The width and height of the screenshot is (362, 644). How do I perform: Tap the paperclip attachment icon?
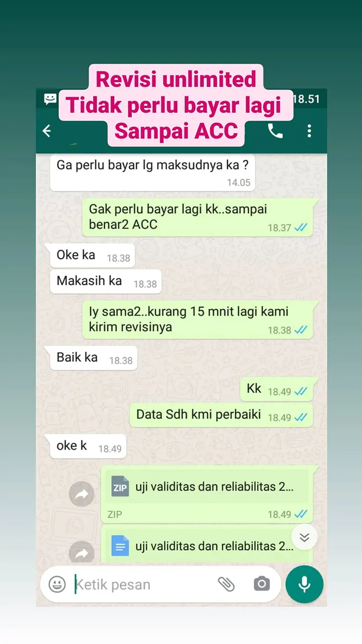[226, 584]
